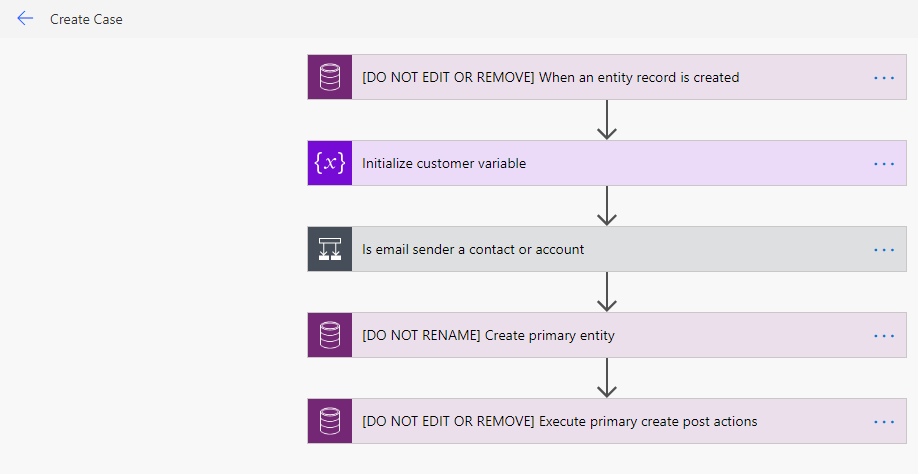Click the connector arrow below the trigger step
The width and height of the screenshot is (918, 474).
click(606, 120)
